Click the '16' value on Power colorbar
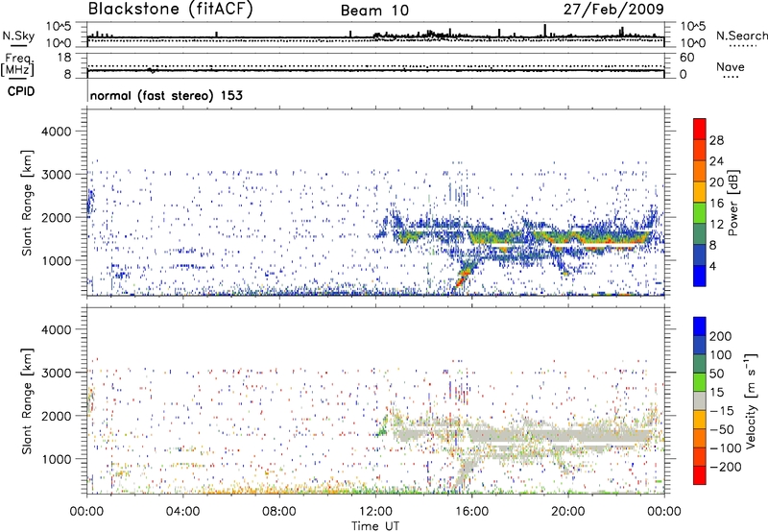This screenshot has height=532, width=768. click(716, 204)
